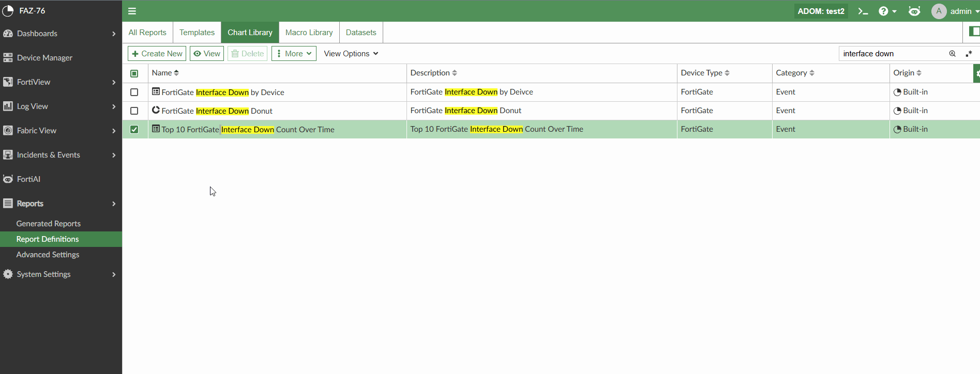Click the Dashboards sidebar icon
This screenshot has width=980, height=374.
pos(8,34)
